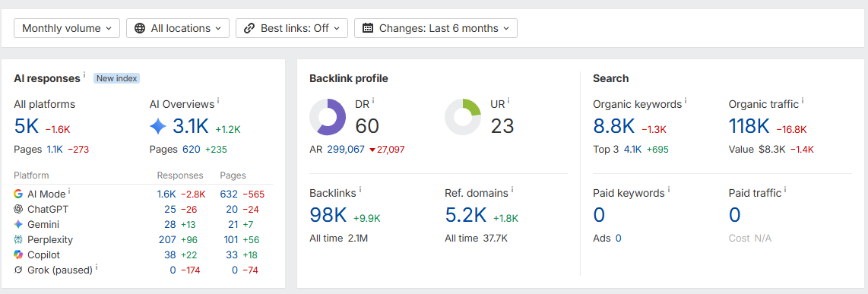Screen dimensions: 868x294
Task: Open ChatGPT responses 25
Action: (170, 209)
